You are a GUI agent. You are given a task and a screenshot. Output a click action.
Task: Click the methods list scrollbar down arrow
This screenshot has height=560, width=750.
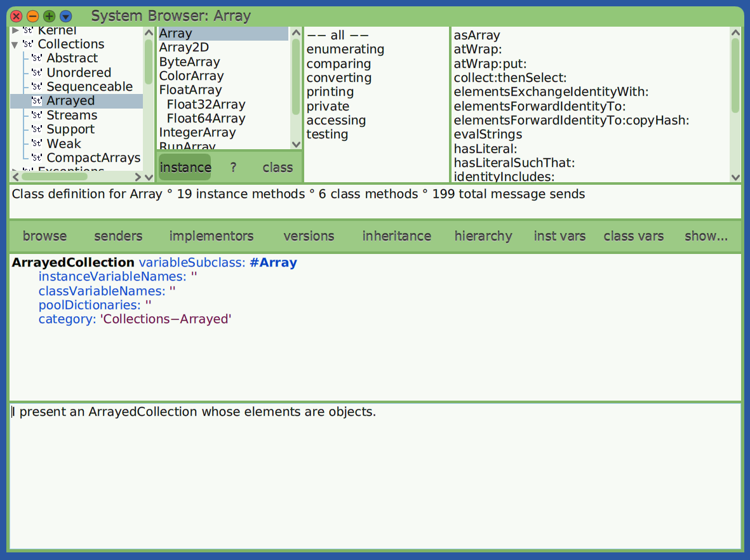click(x=735, y=177)
